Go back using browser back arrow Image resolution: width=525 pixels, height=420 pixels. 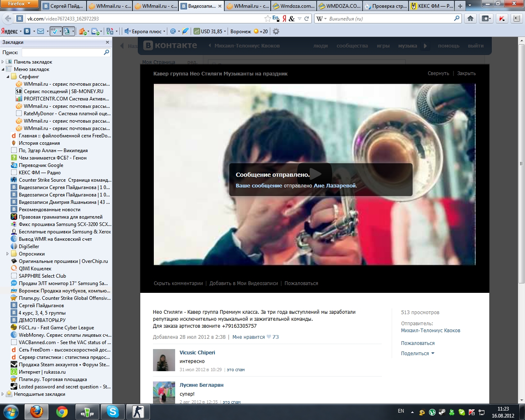click(7, 18)
